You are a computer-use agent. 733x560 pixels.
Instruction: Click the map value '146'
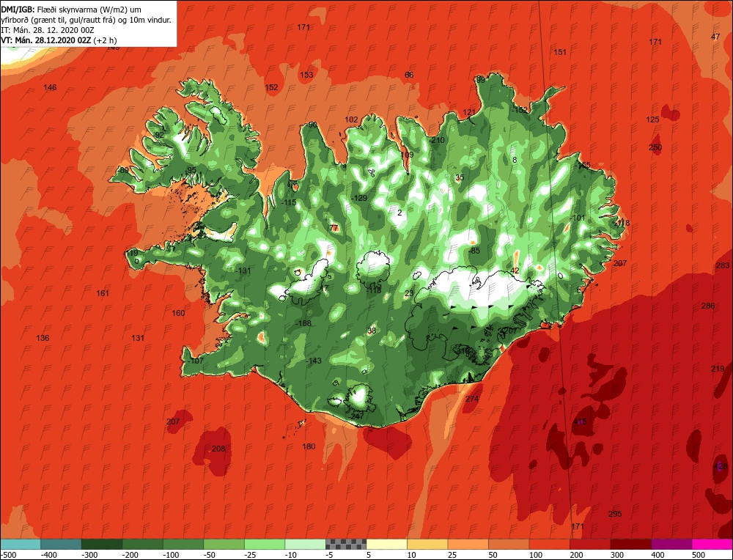pos(50,87)
